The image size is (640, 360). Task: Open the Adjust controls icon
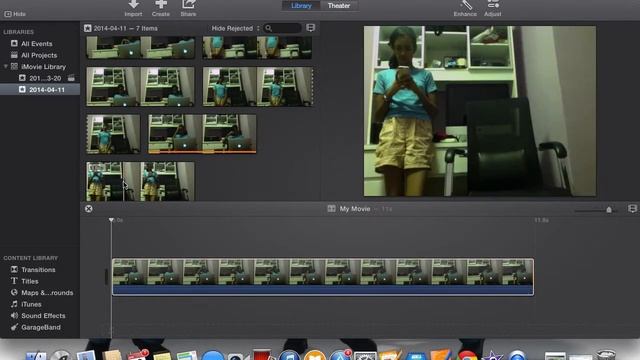point(493,5)
